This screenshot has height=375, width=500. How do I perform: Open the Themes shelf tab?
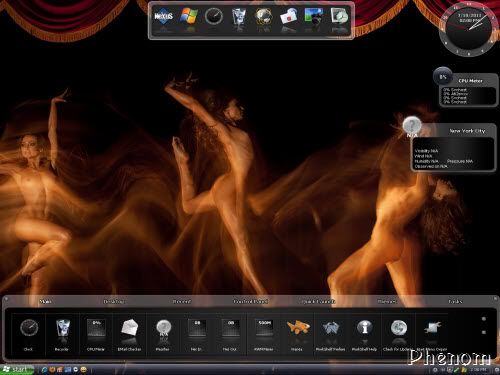(x=387, y=302)
